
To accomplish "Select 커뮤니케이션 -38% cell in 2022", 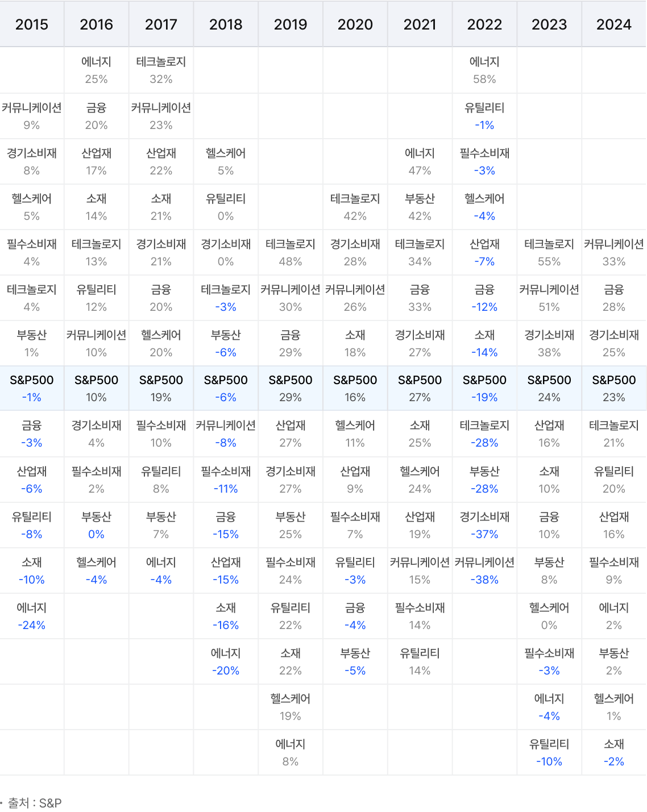I will (484, 571).
